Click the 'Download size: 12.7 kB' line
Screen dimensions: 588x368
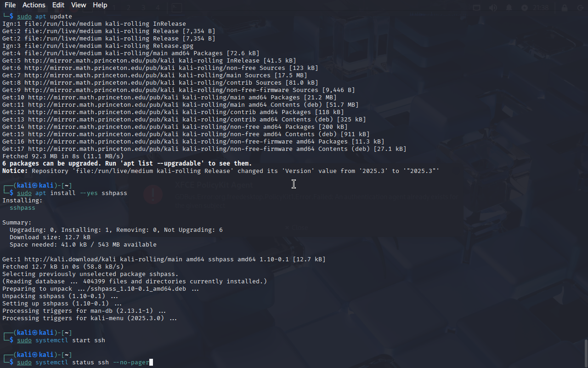coord(50,237)
